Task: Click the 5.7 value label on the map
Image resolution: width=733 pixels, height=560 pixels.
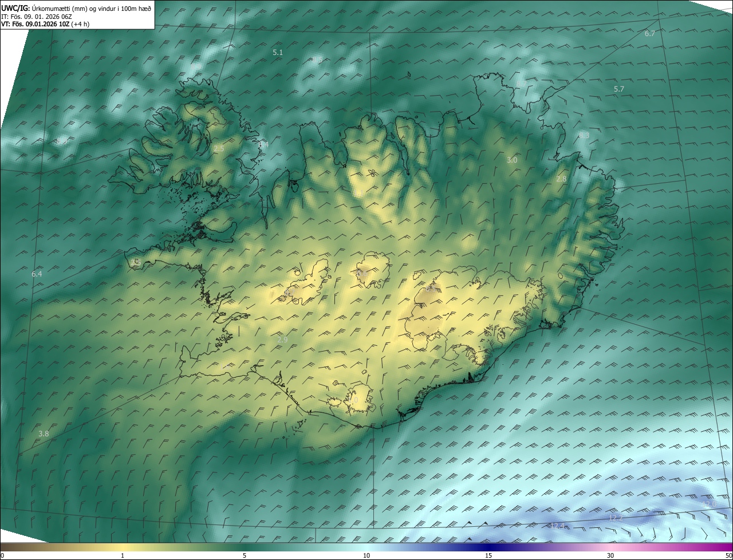Action: [x=618, y=89]
